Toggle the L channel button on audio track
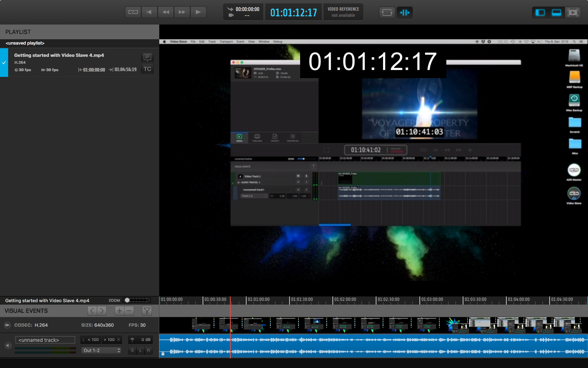The image size is (588, 368). [140, 350]
